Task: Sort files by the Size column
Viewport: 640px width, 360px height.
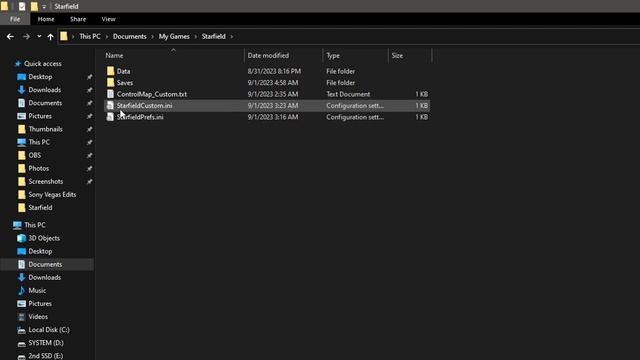Action: tap(397, 56)
